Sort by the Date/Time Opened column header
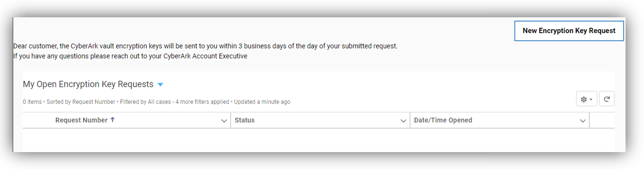 tap(443, 120)
